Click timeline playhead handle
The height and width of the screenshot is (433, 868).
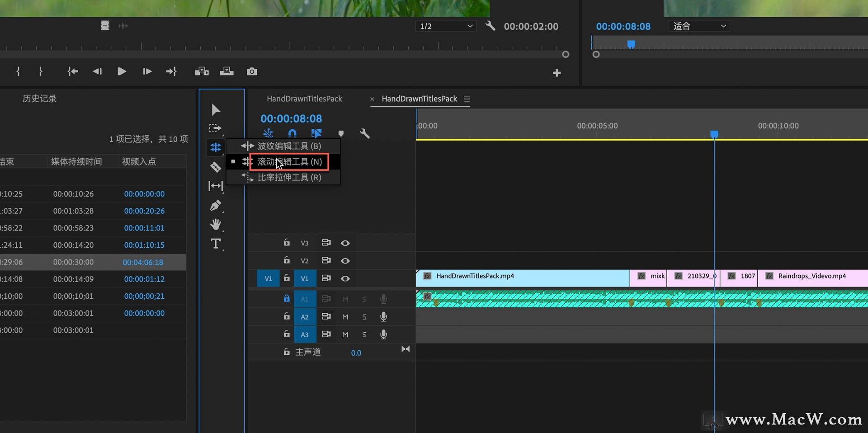(714, 134)
